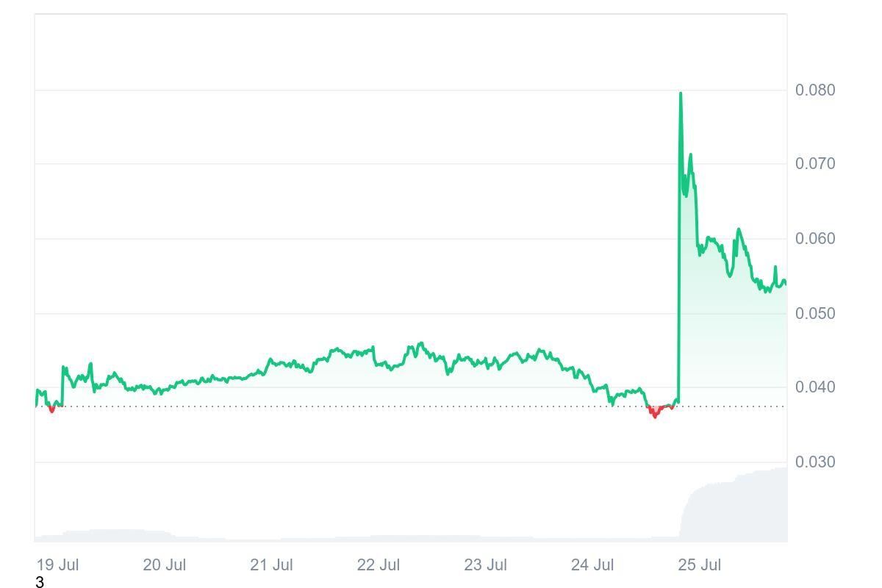Image resolution: width=882 pixels, height=588 pixels.
Task: Click the 21 Jul date label
Action: click(x=271, y=565)
